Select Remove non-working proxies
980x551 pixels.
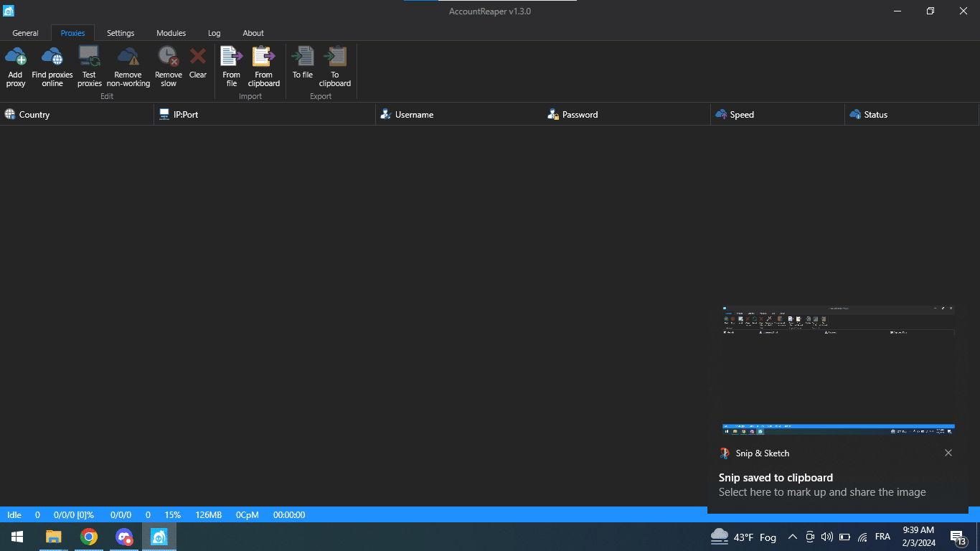[x=128, y=66]
